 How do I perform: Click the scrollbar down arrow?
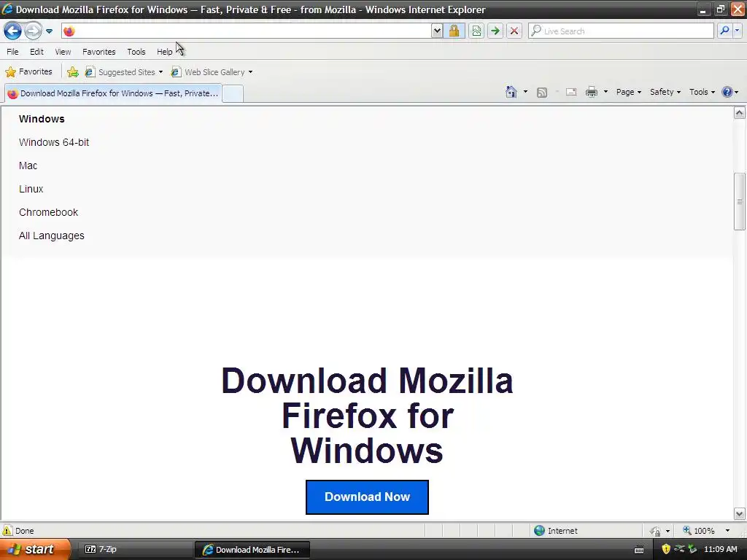(740, 513)
